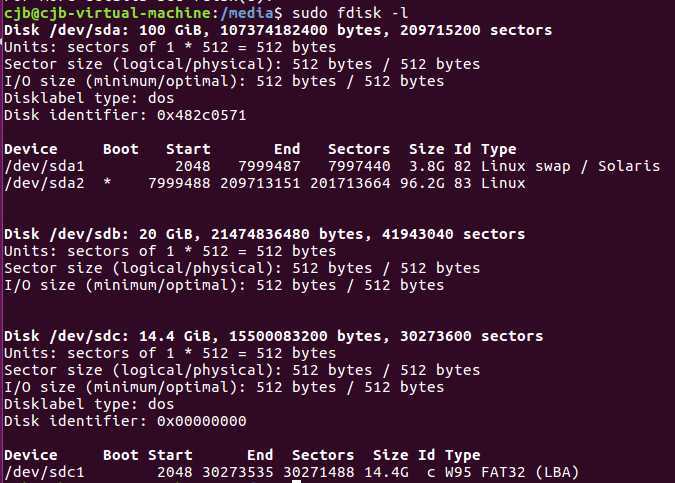The image size is (675, 483).
Task: Click 'W95 FAT32 (LBA)' type text
Action: click(512, 472)
